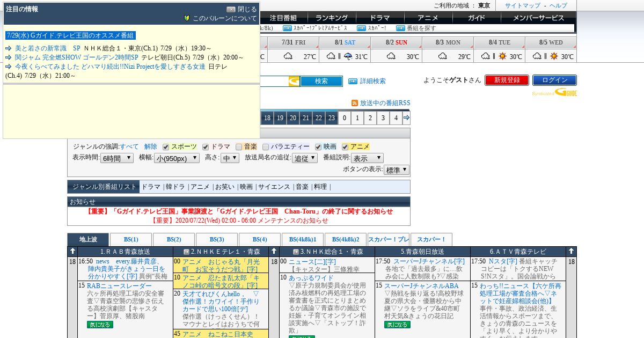Select the 8/1 SAT date header
This screenshot has width=644, height=338.
[x=345, y=42]
